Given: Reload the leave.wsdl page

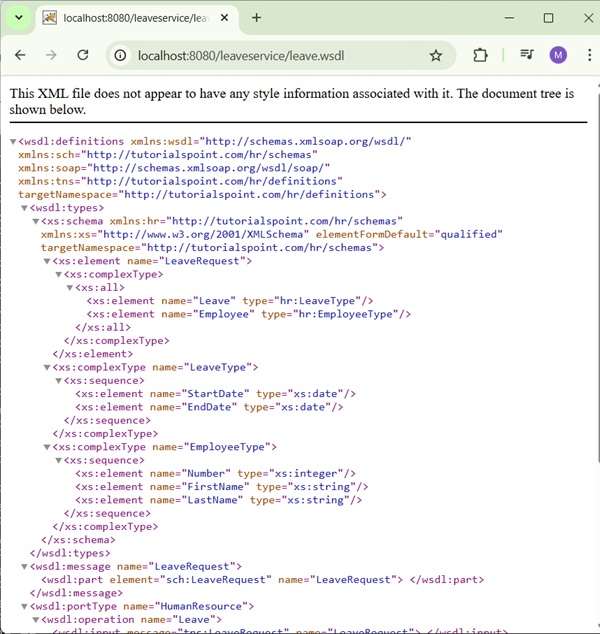Looking at the screenshot, I should (x=83, y=55).
